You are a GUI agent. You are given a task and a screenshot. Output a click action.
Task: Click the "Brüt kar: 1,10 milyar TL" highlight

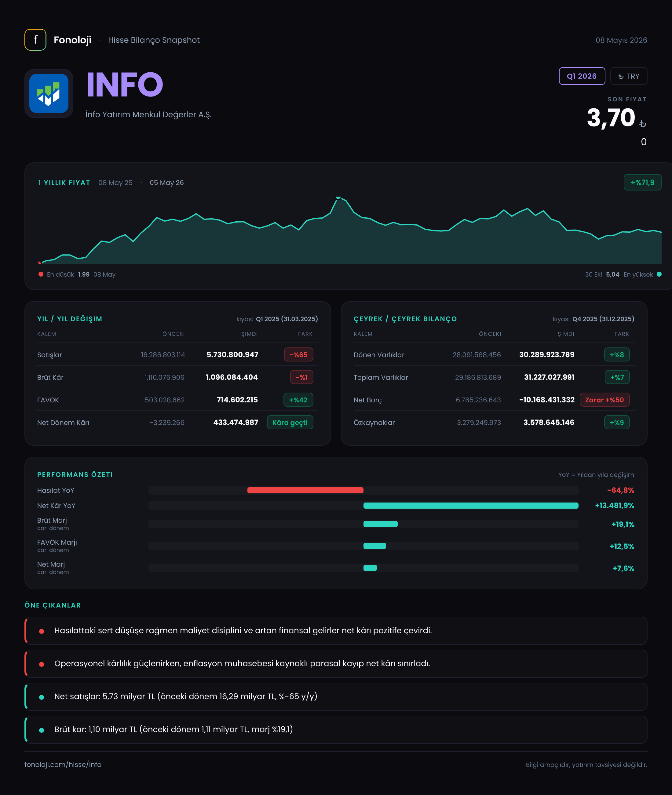336,729
